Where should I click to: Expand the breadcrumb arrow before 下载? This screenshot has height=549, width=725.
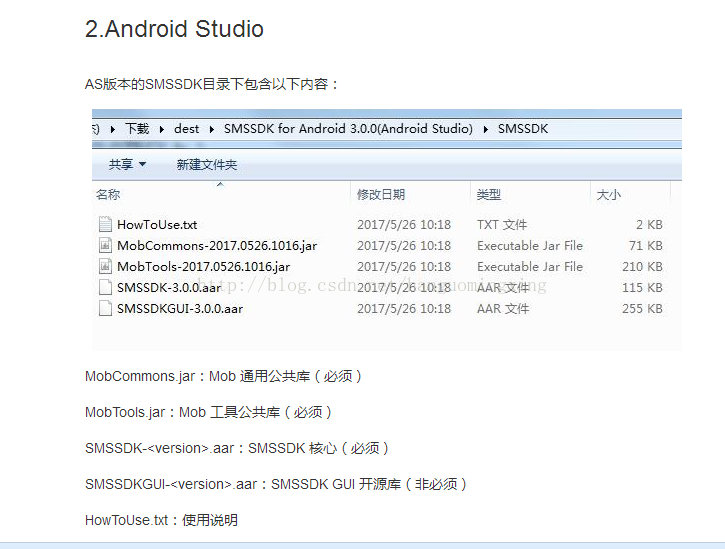click(x=113, y=129)
